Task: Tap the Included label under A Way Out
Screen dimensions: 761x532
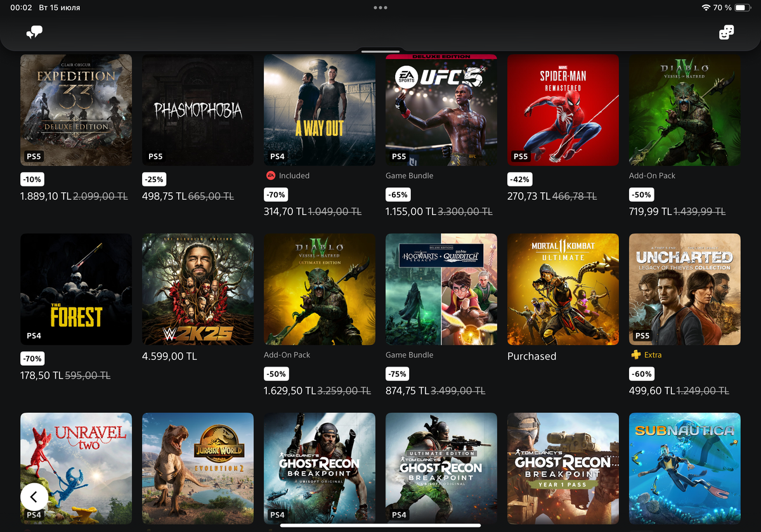Action: point(294,176)
